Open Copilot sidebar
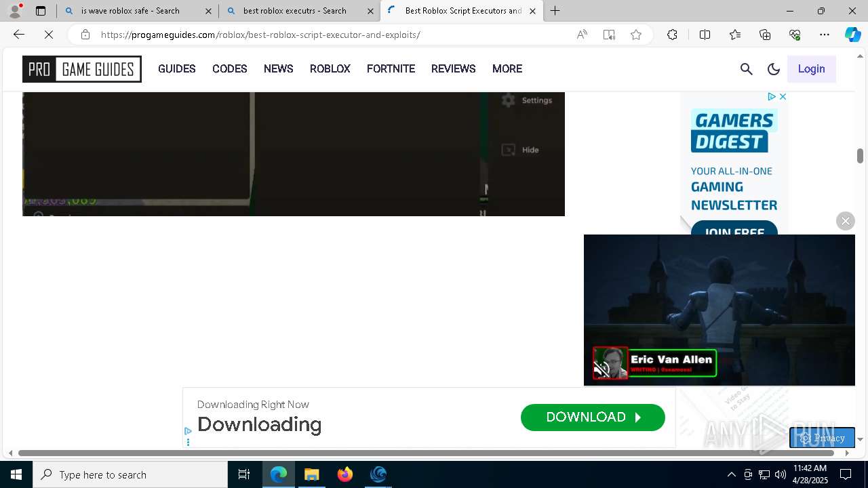 point(852,35)
